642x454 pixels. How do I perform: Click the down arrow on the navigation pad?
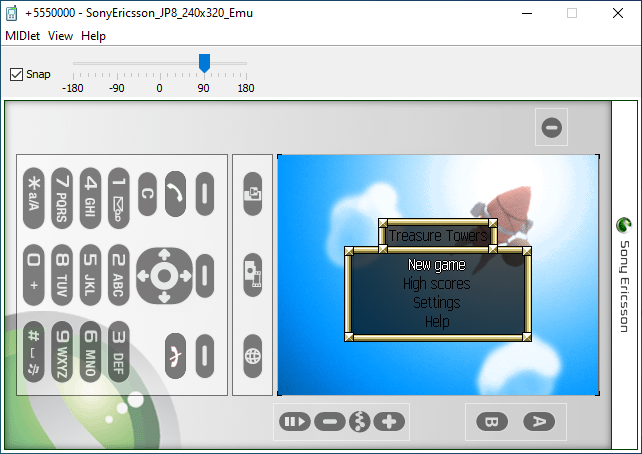click(x=164, y=297)
